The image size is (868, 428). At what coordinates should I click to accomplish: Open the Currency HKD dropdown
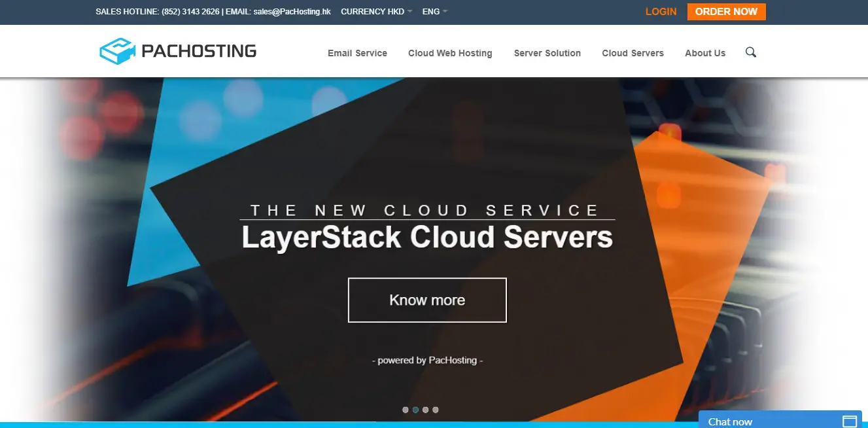pos(377,12)
